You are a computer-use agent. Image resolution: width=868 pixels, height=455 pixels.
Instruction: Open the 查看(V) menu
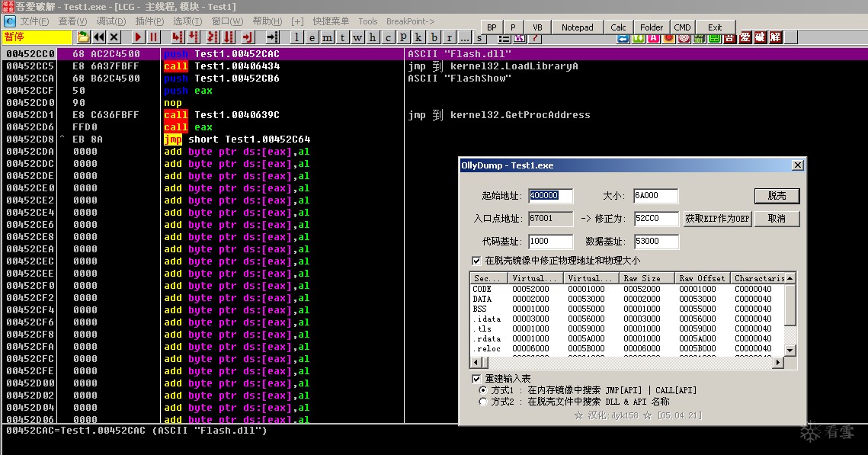pos(72,21)
